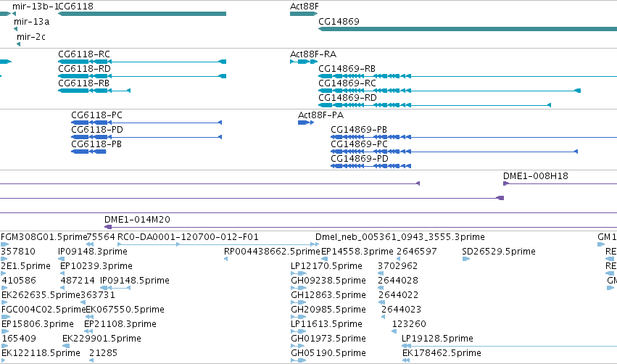Click the RP004438662.5prime feature
617x364 pixels.
[226, 259]
